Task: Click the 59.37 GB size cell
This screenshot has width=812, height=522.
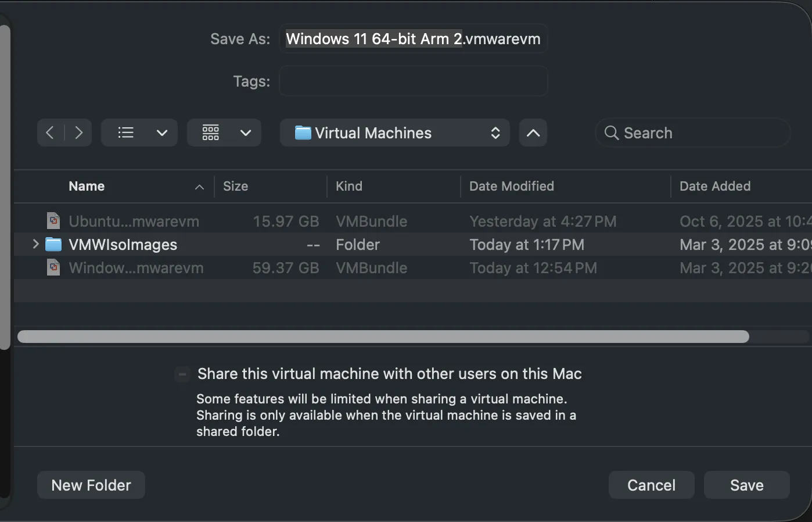Action: tap(286, 268)
